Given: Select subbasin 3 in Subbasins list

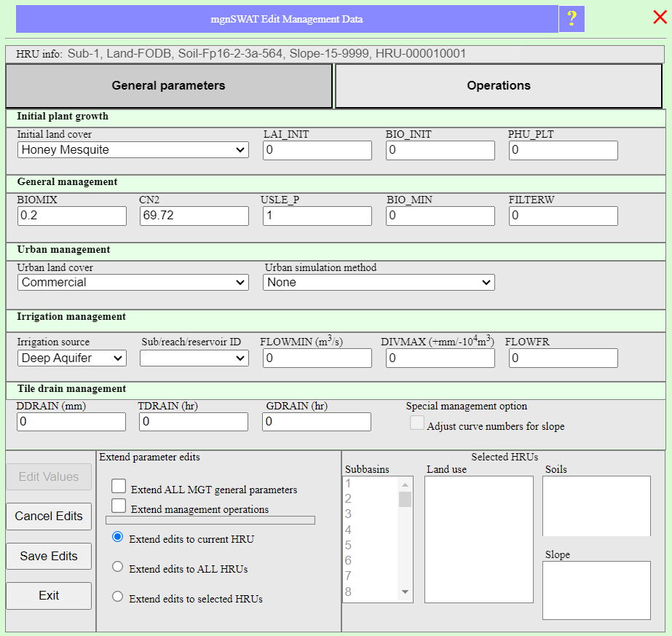Looking at the screenshot, I should 371,514.
